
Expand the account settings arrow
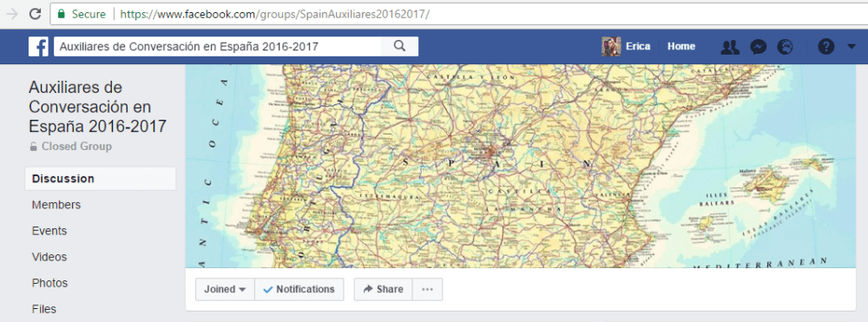(852, 47)
